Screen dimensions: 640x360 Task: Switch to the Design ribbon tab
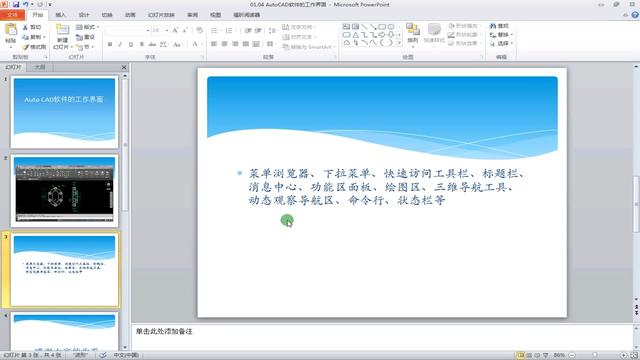tap(84, 15)
